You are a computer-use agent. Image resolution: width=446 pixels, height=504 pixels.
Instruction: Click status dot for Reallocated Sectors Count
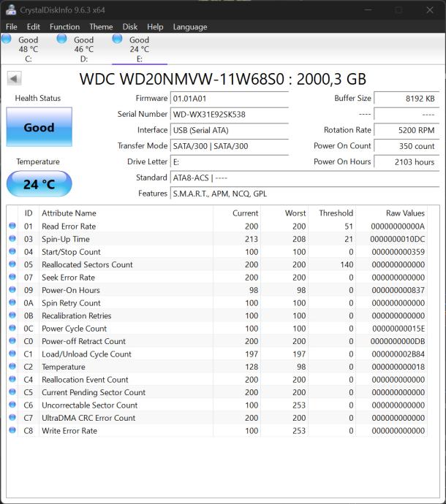pyautogui.click(x=12, y=264)
